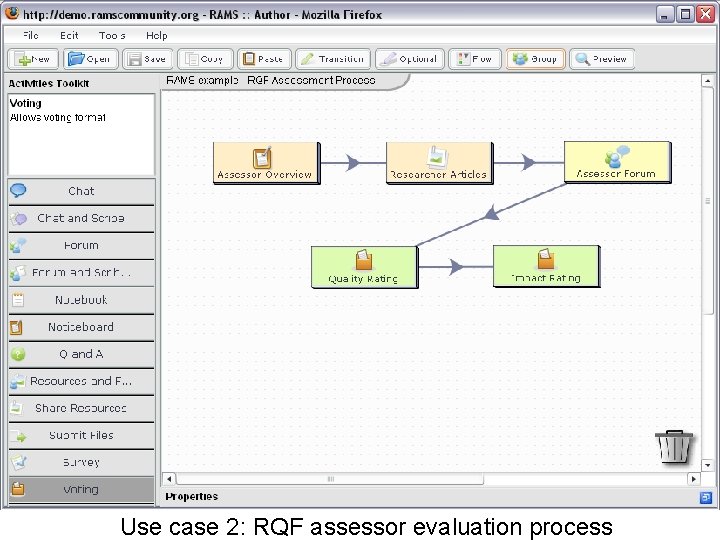Click the canvas vertical scrollbar down arrow

(x=708, y=465)
